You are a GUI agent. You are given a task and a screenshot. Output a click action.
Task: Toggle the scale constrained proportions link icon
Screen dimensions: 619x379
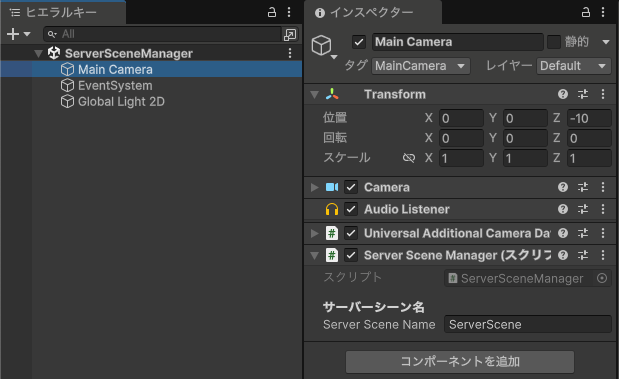(409, 158)
